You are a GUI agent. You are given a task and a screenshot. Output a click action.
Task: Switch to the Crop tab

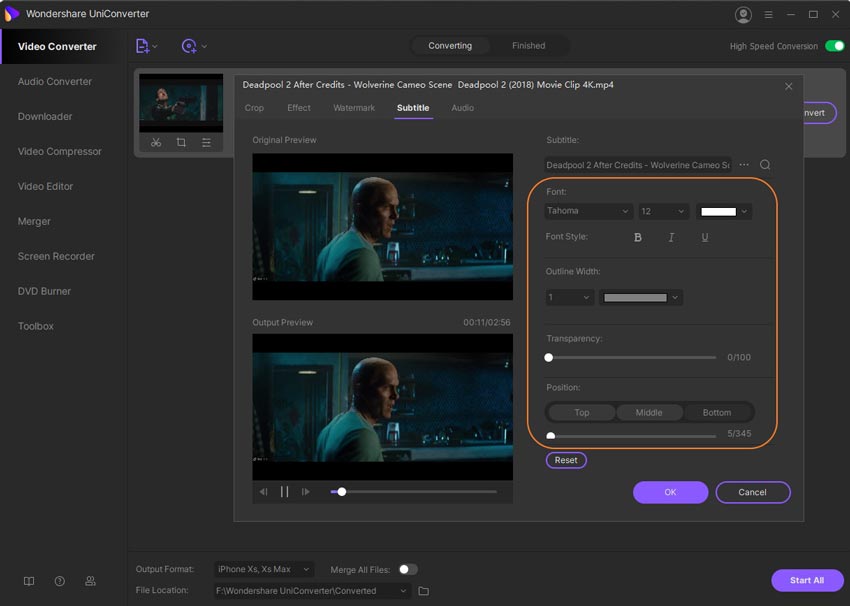[x=254, y=108]
